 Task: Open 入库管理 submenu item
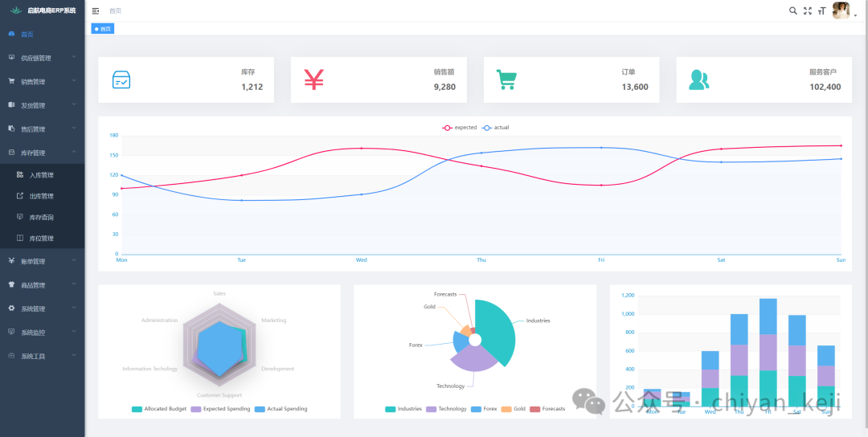pos(42,175)
